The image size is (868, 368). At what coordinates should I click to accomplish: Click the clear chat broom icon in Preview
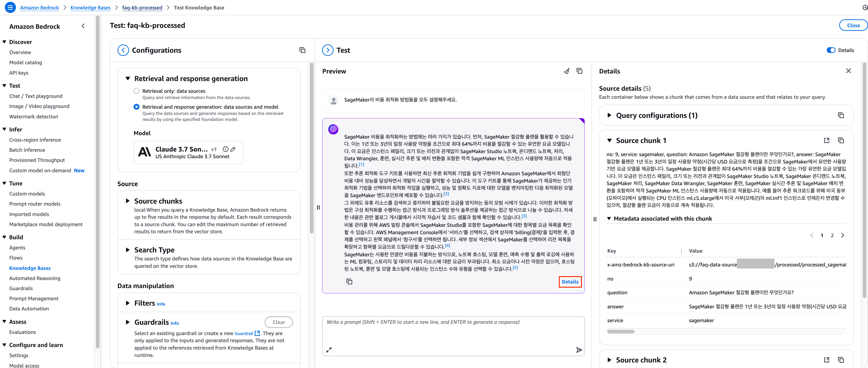coord(567,71)
